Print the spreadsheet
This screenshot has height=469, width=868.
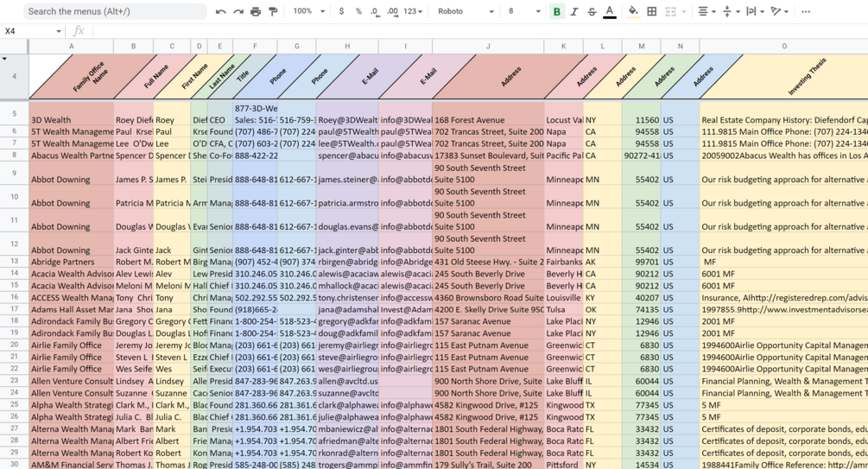coord(255,11)
